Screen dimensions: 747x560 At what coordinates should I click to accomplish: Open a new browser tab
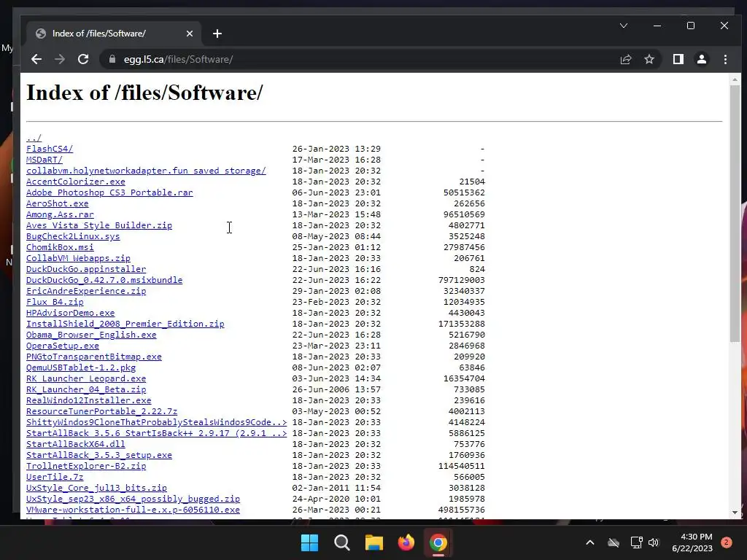tap(217, 34)
